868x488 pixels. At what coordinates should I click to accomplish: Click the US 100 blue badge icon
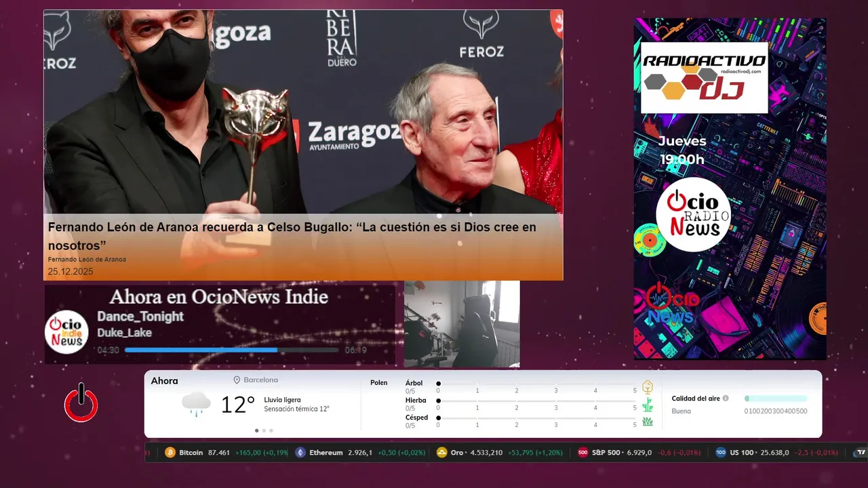721,453
